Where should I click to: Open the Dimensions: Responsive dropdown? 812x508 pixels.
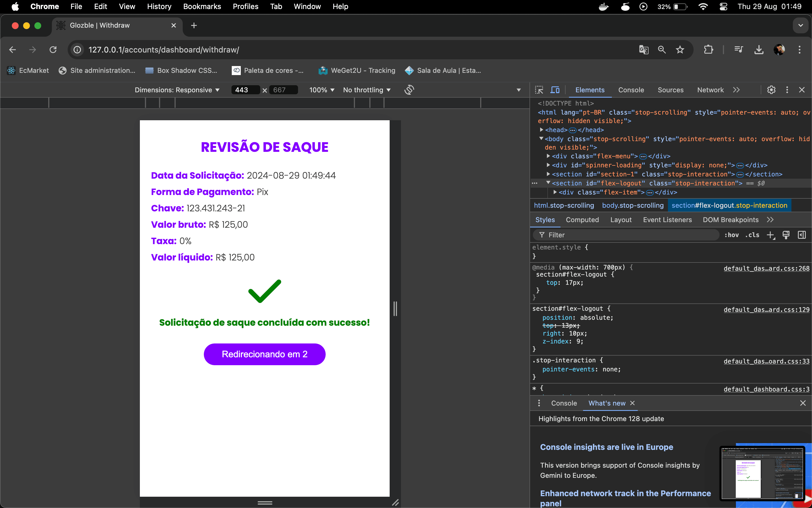pyautogui.click(x=177, y=90)
